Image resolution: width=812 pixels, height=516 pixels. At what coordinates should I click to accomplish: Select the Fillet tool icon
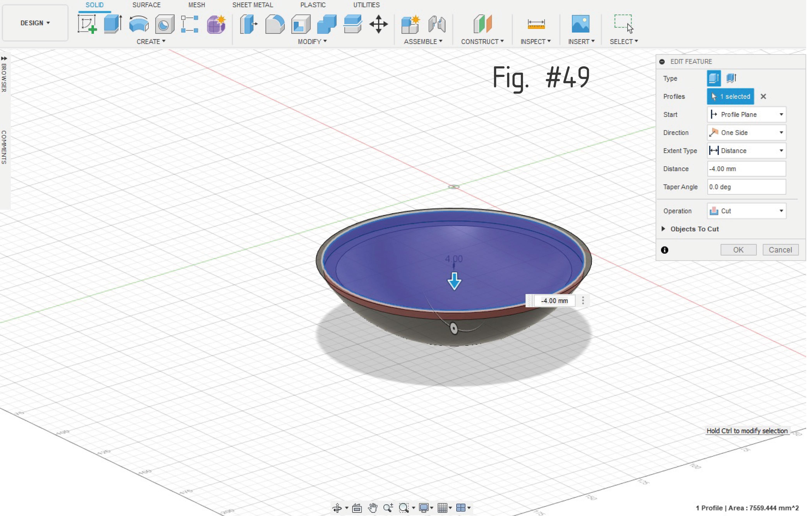(x=275, y=24)
